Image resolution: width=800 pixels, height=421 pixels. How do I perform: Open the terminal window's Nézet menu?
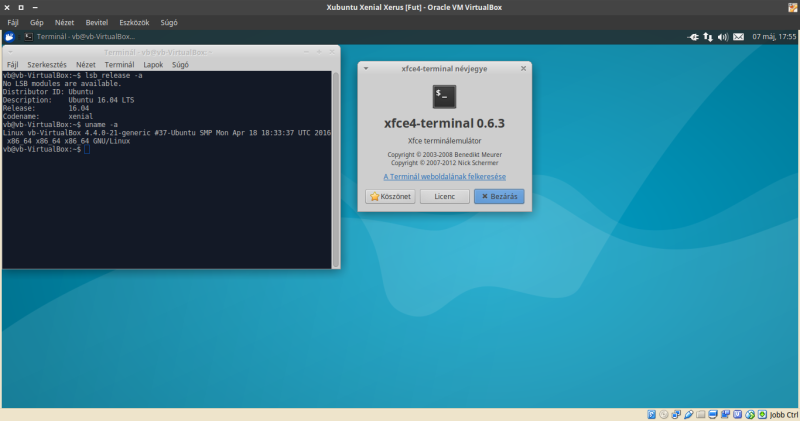[86, 65]
